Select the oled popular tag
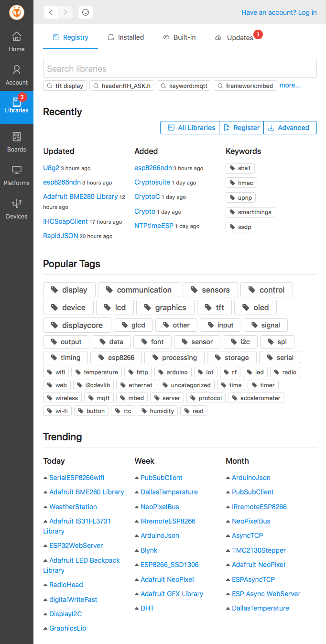This screenshot has height=644, width=326. (255, 307)
